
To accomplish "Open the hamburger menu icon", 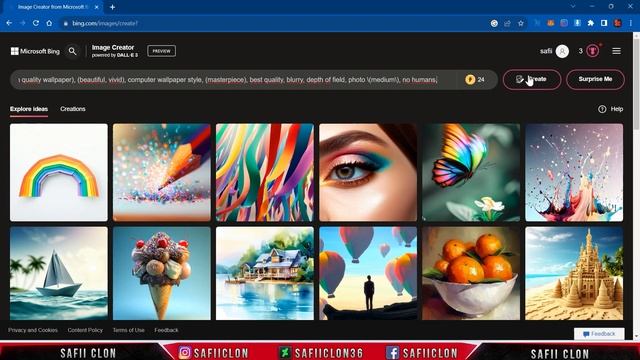I will (616, 51).
